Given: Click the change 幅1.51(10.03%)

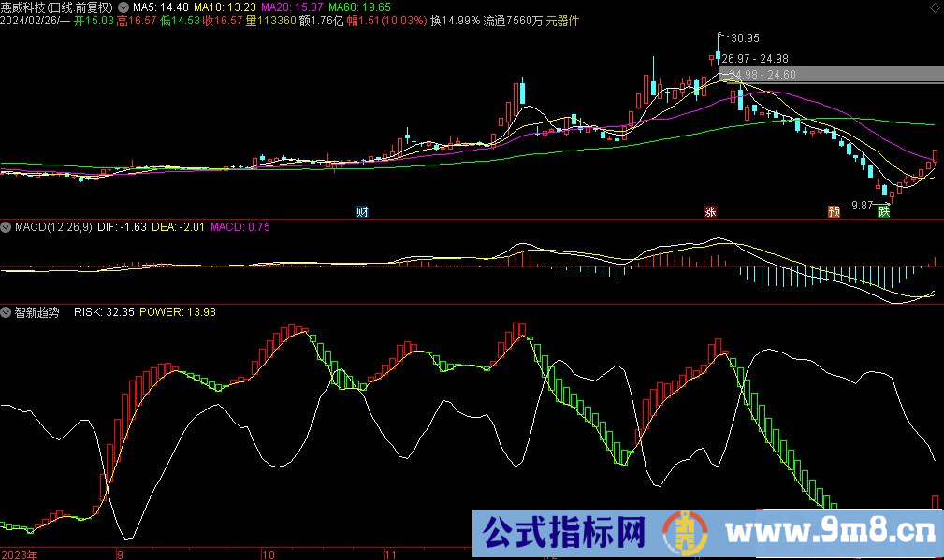Looking at the screenshot, I should coord(386,22).
